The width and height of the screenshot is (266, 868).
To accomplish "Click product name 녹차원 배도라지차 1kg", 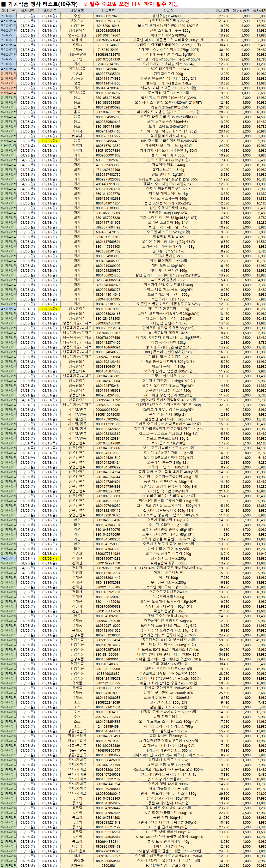I will tap(168, 136).
